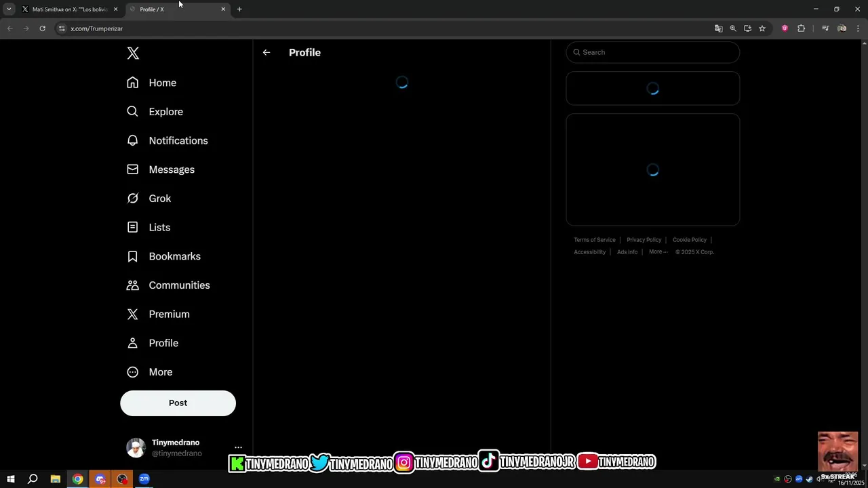Open media controls icon

pyautogui.click(x=825, y=28)
